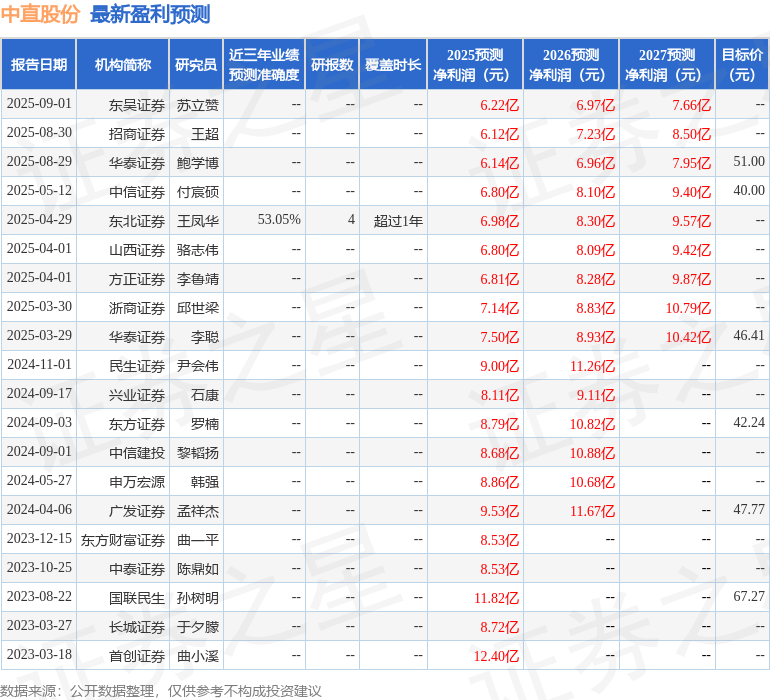Click the 东吴证券 institution cell
The image size is (770, 700).
coord(137,105)
